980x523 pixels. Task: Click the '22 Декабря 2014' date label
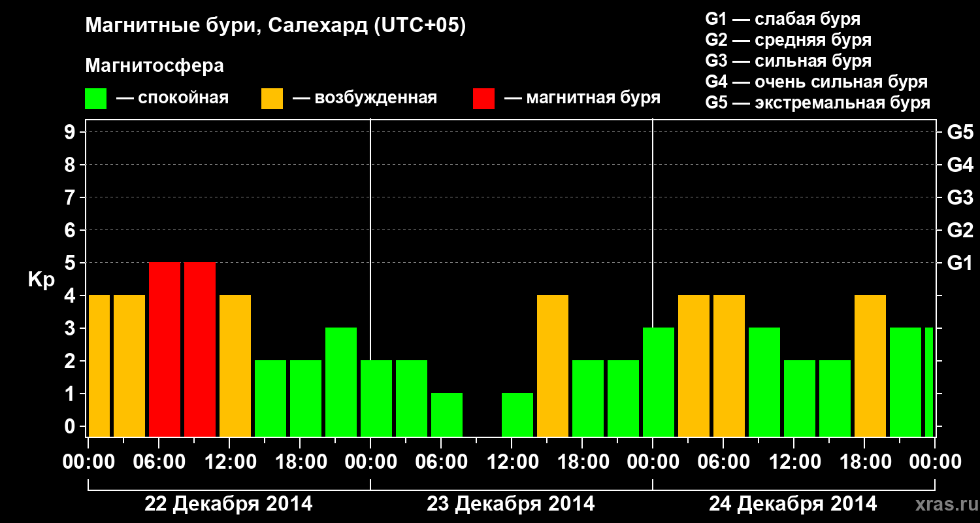pos(229,504)
